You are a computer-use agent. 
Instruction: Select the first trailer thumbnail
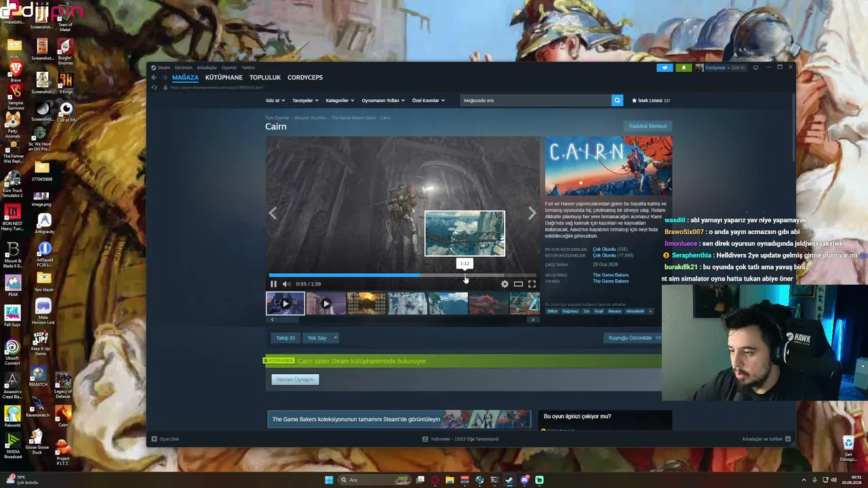coord(285,304)
